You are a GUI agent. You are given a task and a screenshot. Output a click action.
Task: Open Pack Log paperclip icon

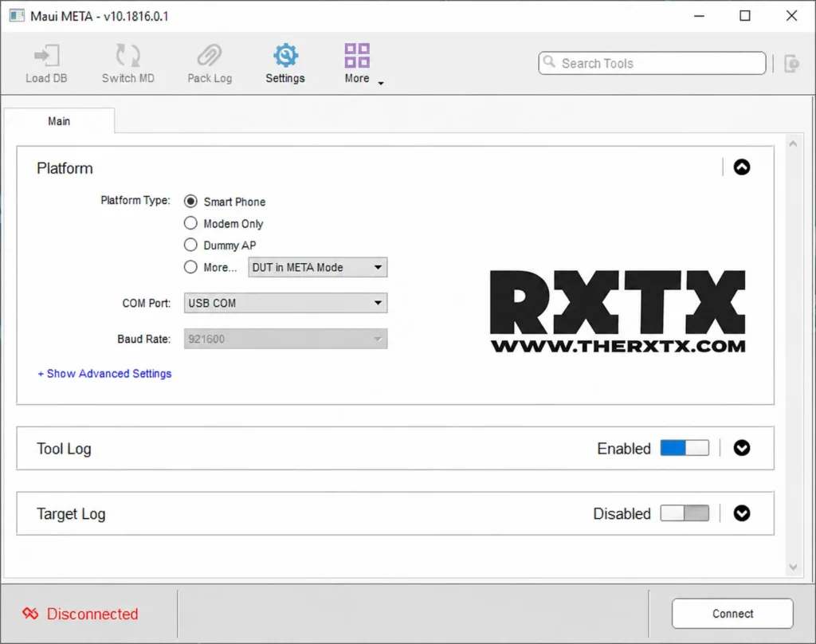pyautogui.click(x=210, y=56)
